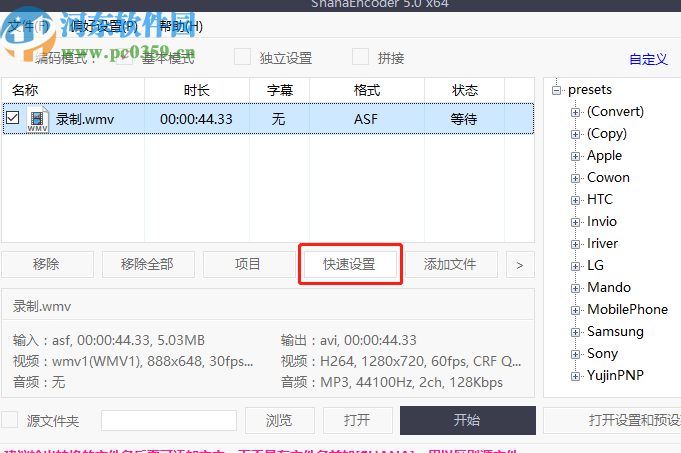
Task: Expand the Apple preset group
Action: (575, 156)
